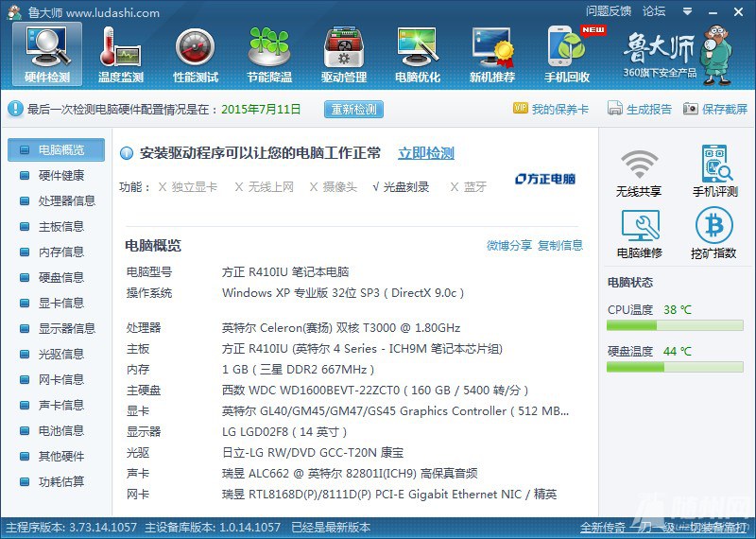Click the 硬盘温度 temperature bar
Screen dimensions: 756x539
click(675, 367)
